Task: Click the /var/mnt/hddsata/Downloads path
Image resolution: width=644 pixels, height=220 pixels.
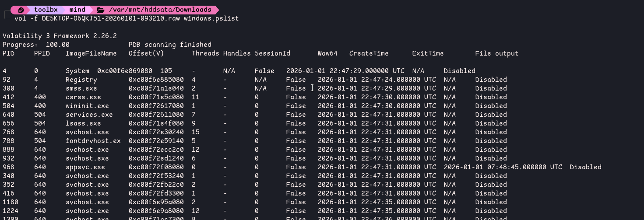Action: tap(160, 10)
